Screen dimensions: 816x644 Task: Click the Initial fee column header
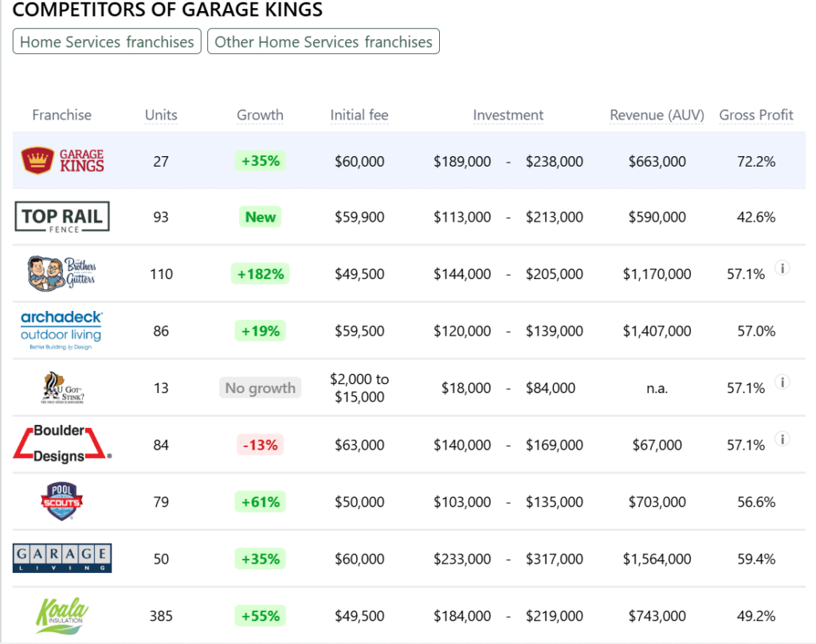pyautogui.click(x=359, y=115)
